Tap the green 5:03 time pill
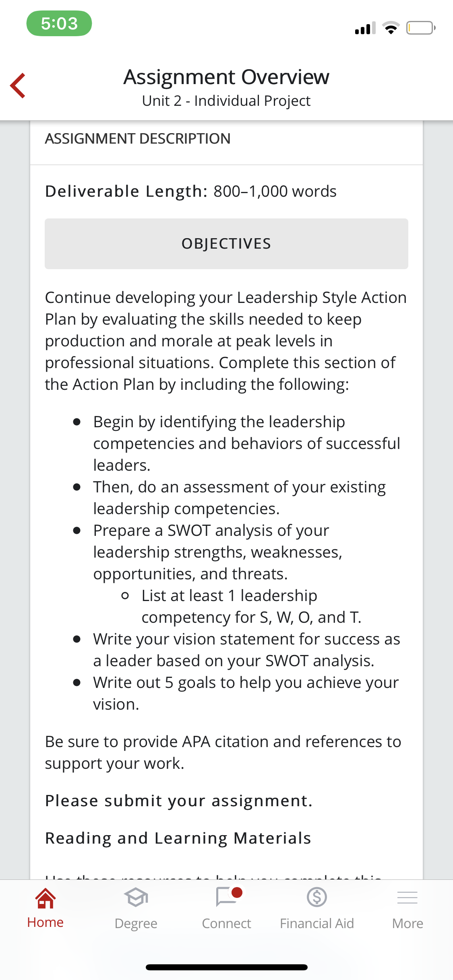 (59, 23)
